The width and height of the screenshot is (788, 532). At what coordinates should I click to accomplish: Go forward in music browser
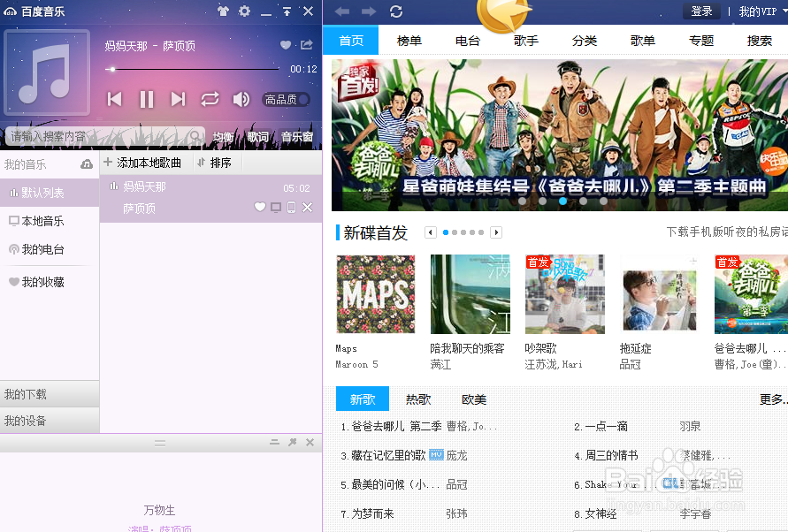point(369,11)
